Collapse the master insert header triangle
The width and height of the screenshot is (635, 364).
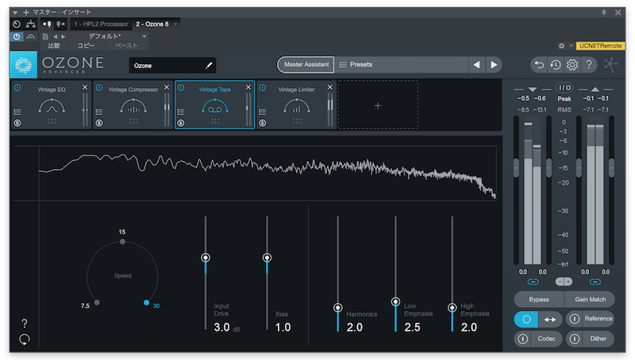[x=15, y=13]
